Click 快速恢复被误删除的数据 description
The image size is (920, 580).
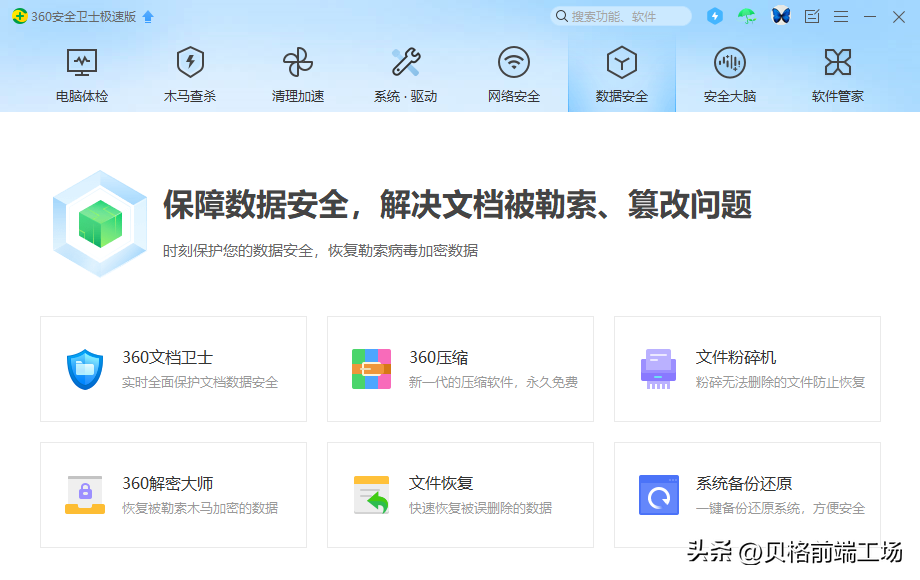(x=481, y=508)
